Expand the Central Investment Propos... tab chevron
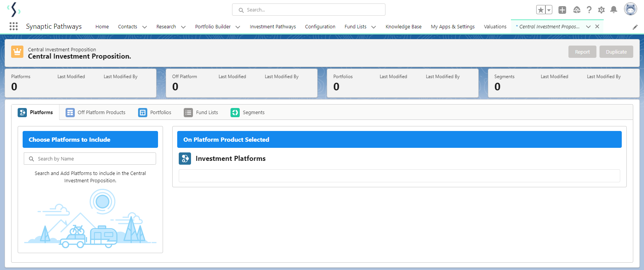644x270 pixels. click(x=588, y=26)
